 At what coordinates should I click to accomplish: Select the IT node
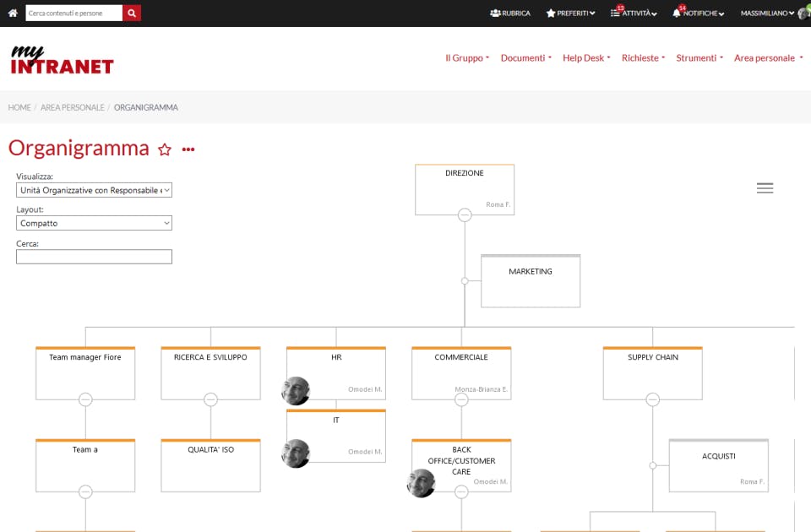[x=336, y=436]
